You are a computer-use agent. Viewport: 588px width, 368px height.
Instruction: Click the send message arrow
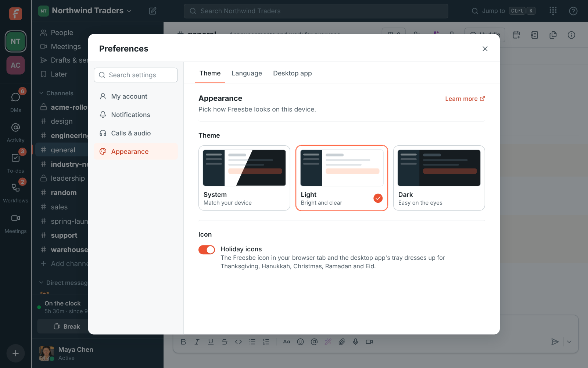tap(555, 342)
